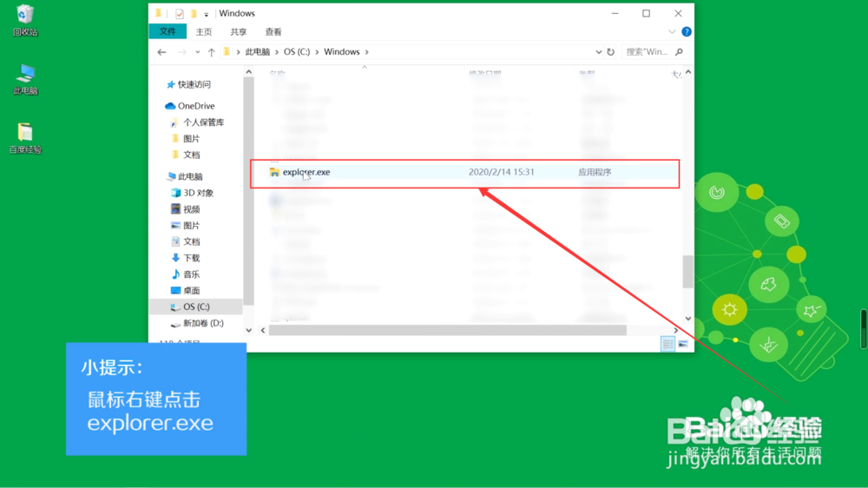
Task: Select 桌面 in the navigation pane
Action: click(186, 290)
